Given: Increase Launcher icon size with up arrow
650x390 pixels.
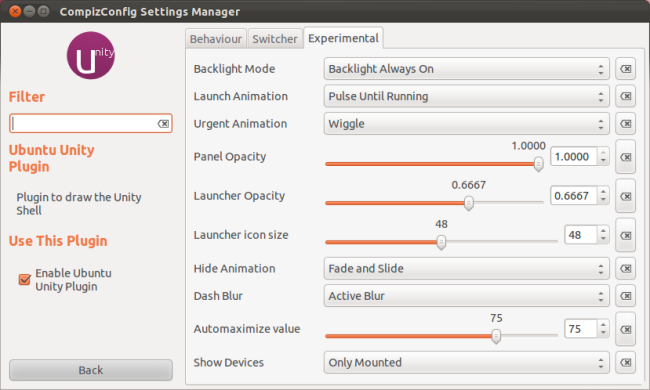Looking at the screenshot, I should (603, 231).
